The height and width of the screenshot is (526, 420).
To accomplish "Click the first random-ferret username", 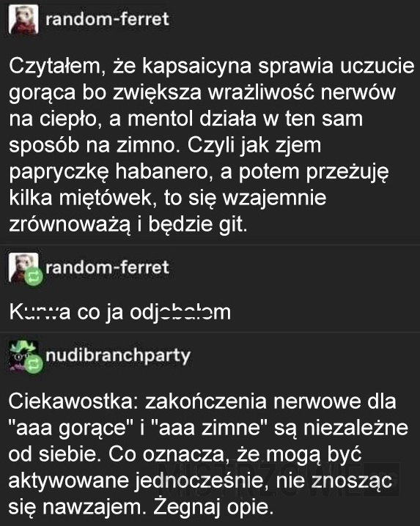I will coord(107,19).
